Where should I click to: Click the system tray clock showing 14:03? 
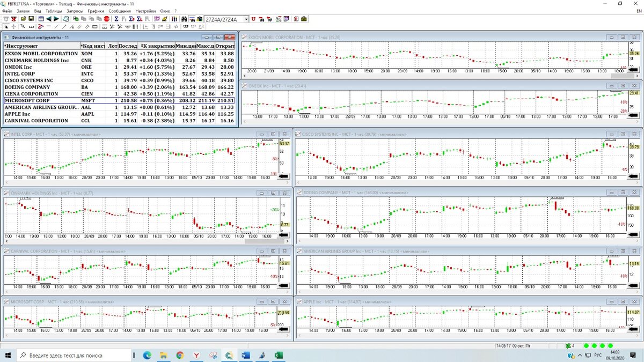coord(614,355)
